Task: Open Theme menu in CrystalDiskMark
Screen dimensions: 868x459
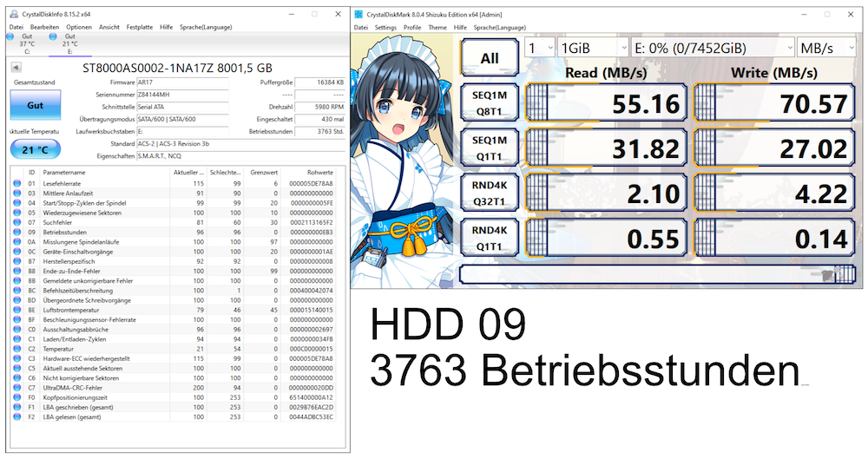Action: (x=437, y=28)
